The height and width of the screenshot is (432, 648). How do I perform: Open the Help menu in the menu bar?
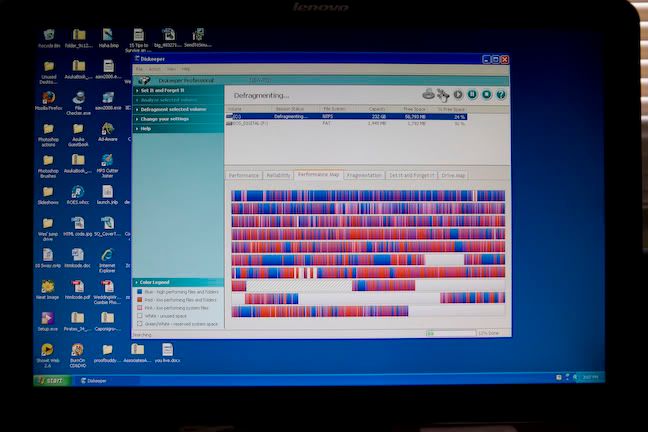coord(186,69)
